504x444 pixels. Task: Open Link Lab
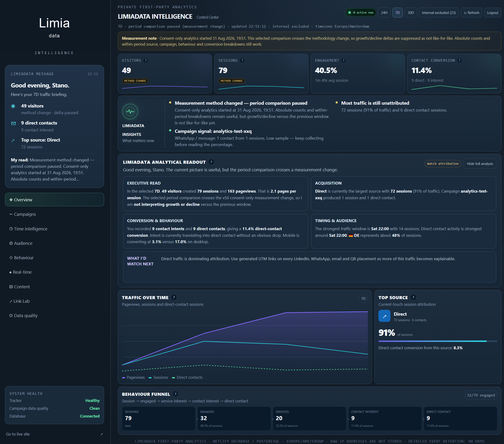[x=54, y=301]
